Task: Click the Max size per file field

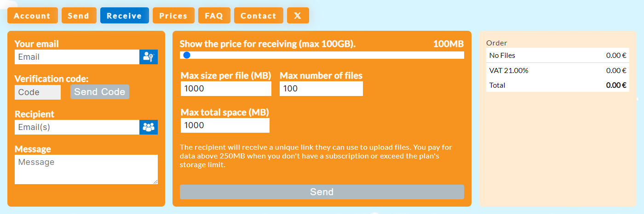Action: pos(226,89)
